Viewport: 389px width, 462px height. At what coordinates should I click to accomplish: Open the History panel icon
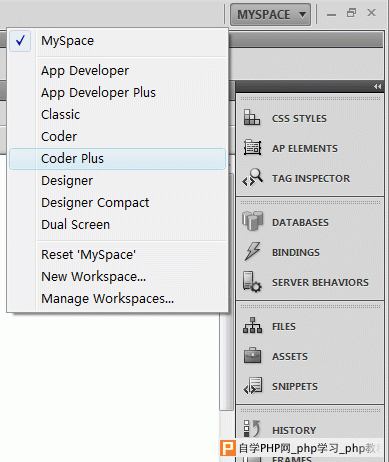click(252, 429)
